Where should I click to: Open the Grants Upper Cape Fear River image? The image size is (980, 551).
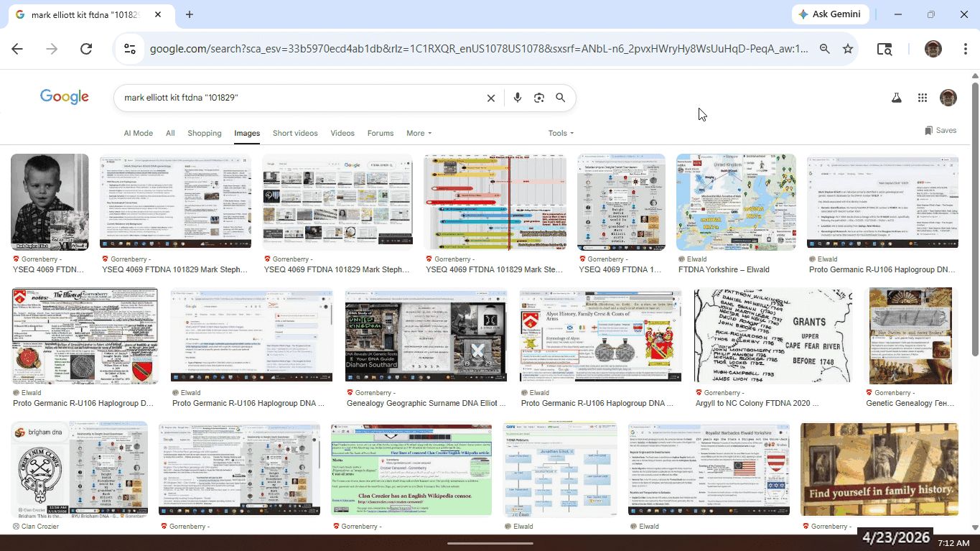[773, 336]
